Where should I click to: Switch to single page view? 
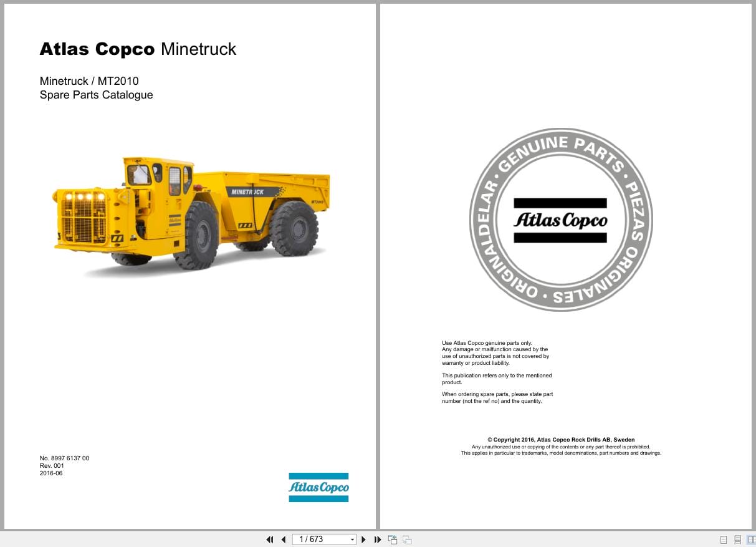click(x=724, y=540)
